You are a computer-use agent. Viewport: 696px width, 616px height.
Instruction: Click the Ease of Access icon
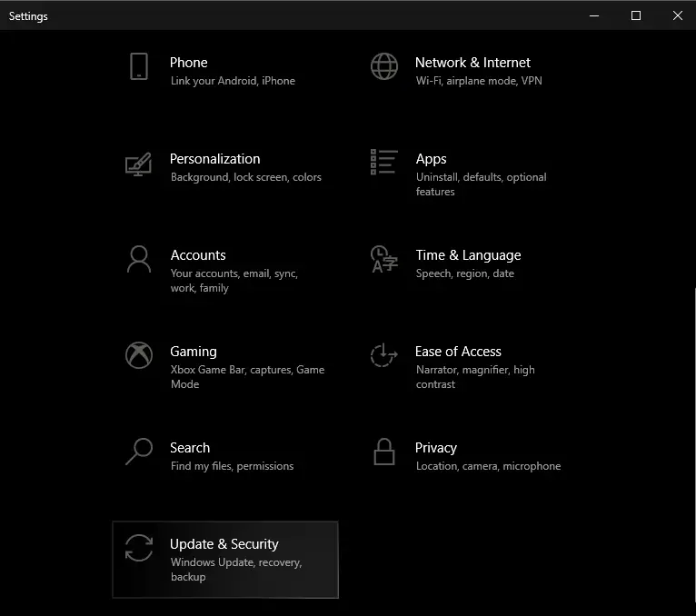[x=384, y=355]
